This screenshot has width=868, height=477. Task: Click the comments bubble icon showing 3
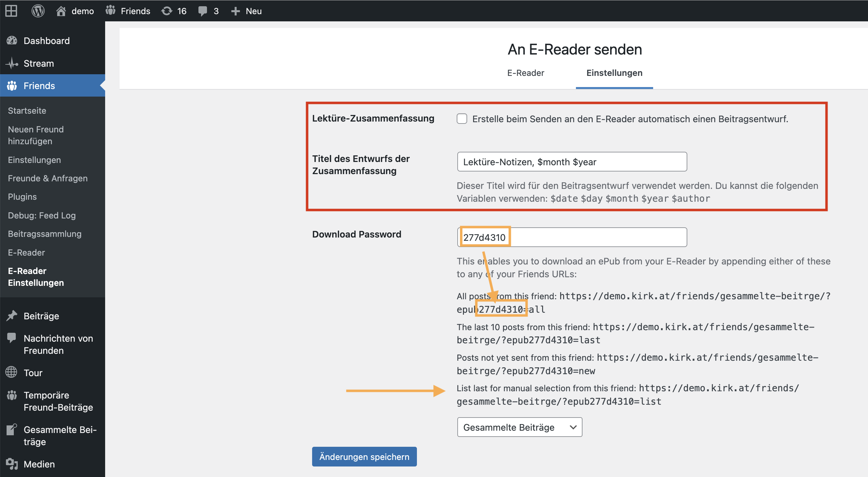(x=202, y=11)
